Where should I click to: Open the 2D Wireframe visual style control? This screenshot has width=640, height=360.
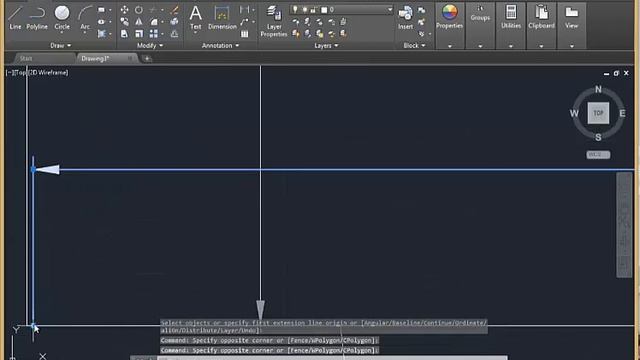pos(49,73)
